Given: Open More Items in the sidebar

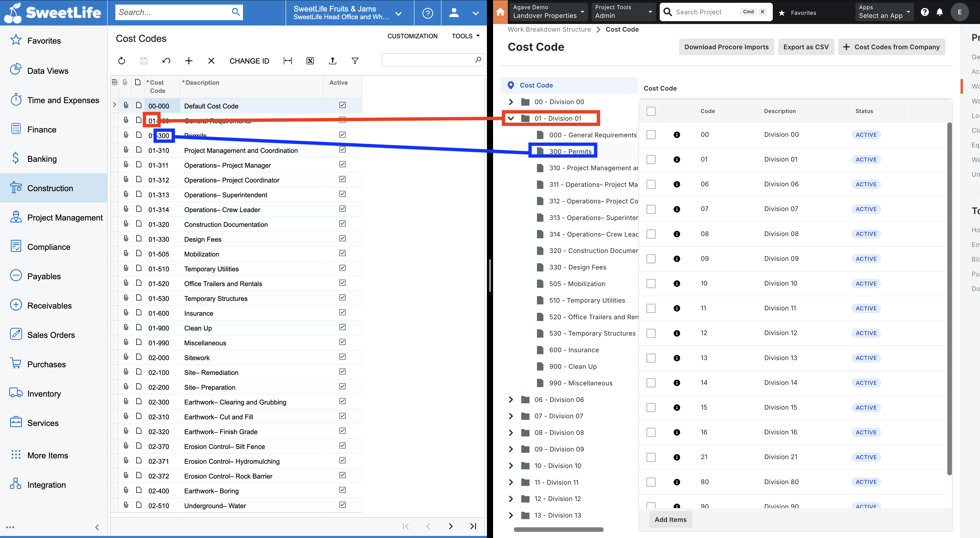Looking at the screenshot, I should coord(53,455).
